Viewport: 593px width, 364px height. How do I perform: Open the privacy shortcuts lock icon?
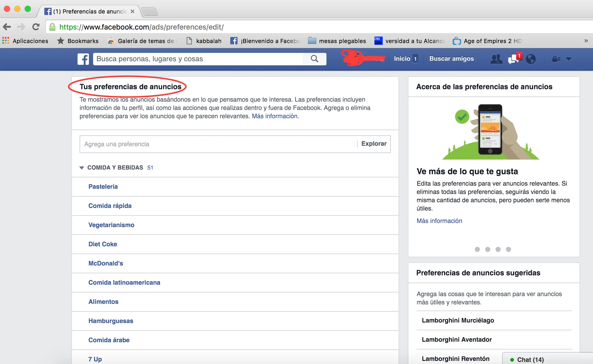[556, 59]
